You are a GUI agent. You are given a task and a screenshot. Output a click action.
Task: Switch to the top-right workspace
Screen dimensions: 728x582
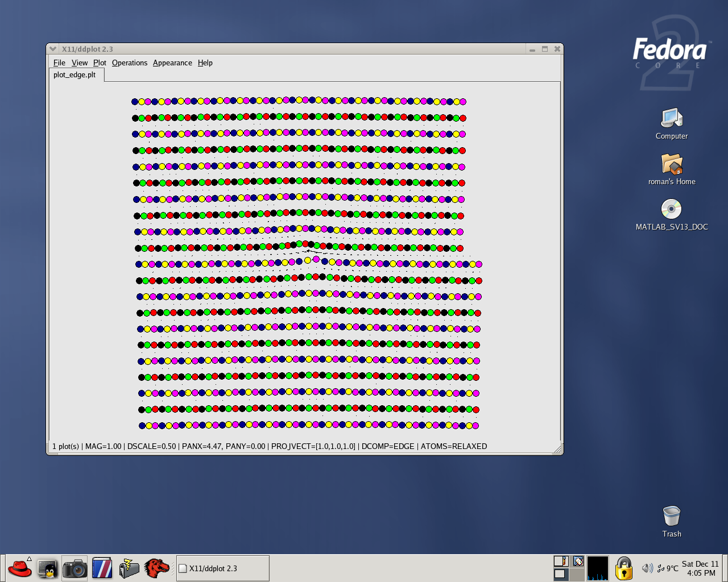pyautogui.click(x=578, y=562)
